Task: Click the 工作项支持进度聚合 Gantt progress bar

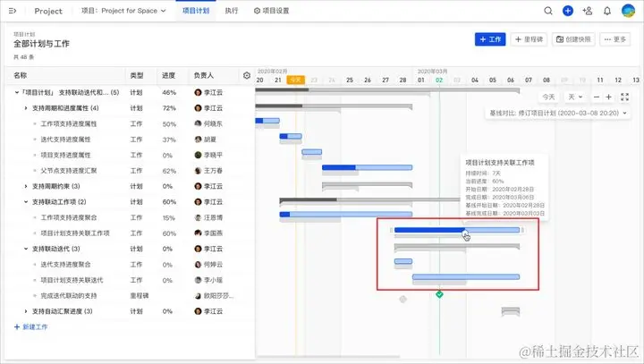Action: [346, 215]
